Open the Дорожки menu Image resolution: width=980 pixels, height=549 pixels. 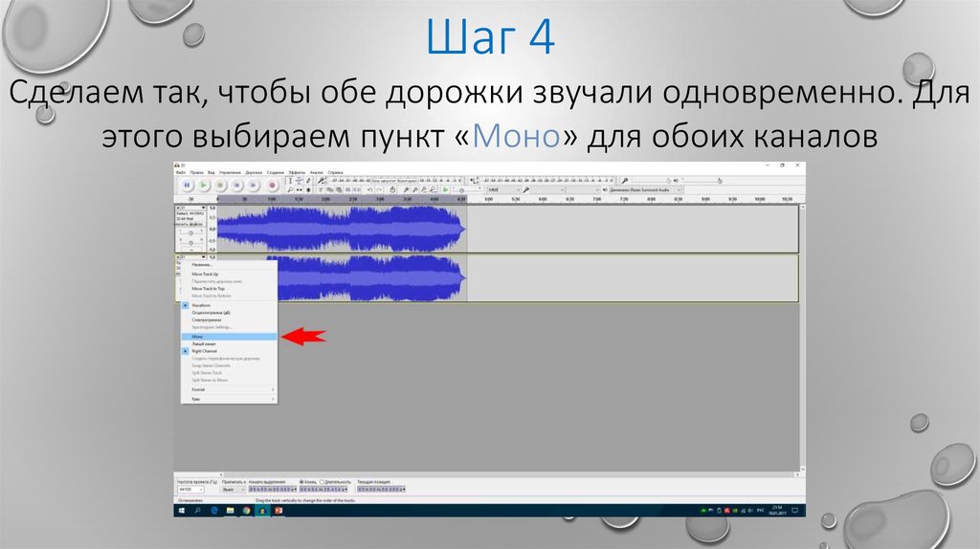click(254, 172)
